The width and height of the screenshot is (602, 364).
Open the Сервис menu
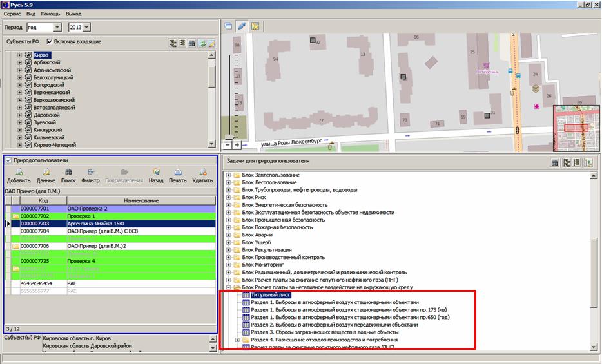tap(13, 14)
